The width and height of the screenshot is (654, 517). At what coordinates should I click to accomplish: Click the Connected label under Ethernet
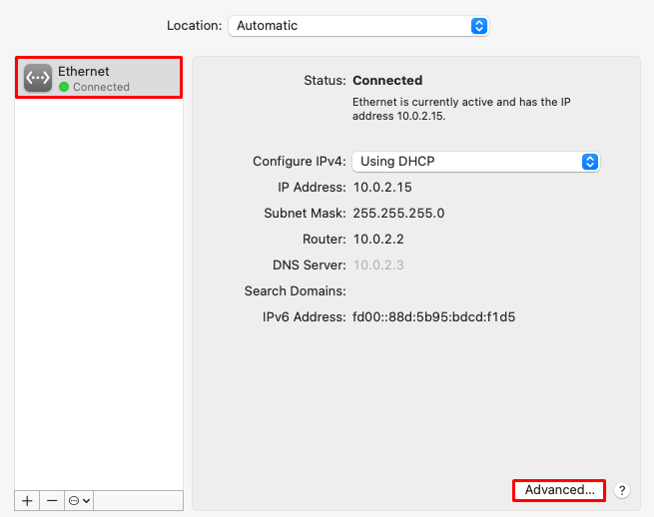(101, 87)
